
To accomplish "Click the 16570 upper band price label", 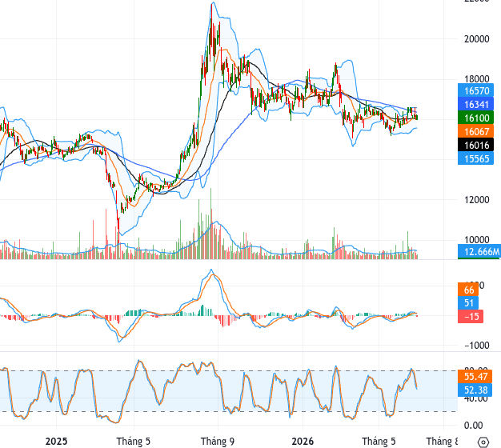I will (475, 90).
